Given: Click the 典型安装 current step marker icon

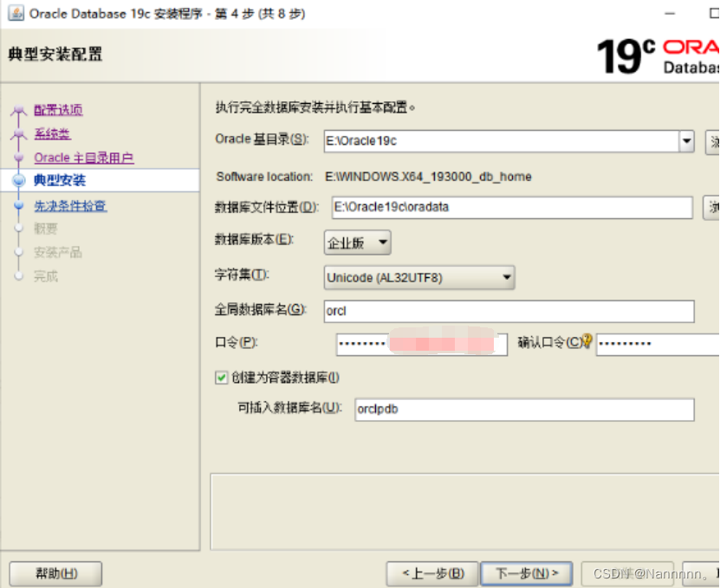Looking at the screenshot, I should coord(18,180).
